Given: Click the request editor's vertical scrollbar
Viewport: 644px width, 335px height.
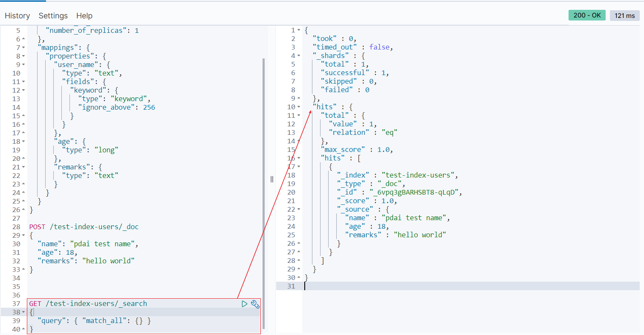Looking at the screenshot, I should (x=263, y=192).
